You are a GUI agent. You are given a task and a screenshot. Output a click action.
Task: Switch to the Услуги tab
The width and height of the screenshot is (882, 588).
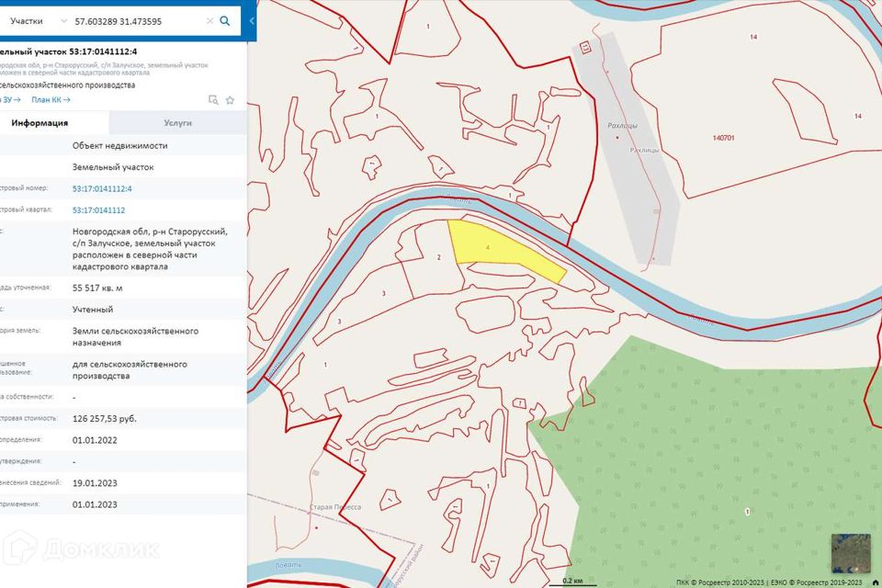(x=177, y=123)
